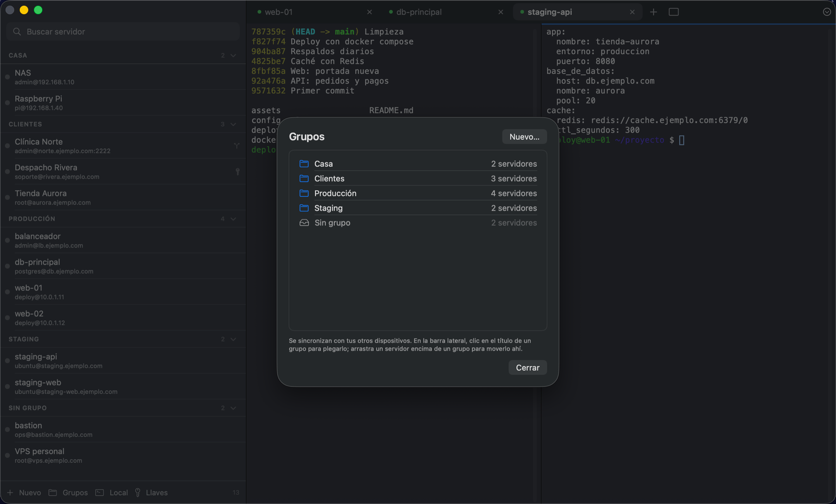Select the Producción row in Grupos list
The width and height of the screenshot is (836, 504).
coord(418,193)
